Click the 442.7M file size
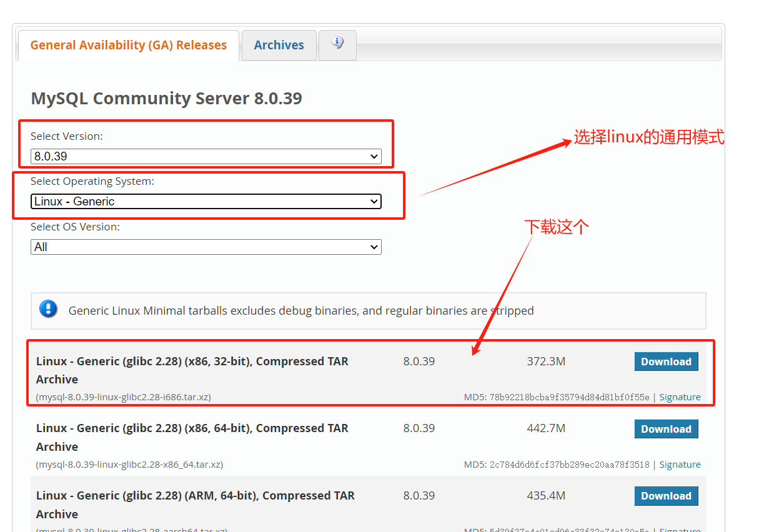Screen dimensions: 784x532 click(x=546, y=428)
